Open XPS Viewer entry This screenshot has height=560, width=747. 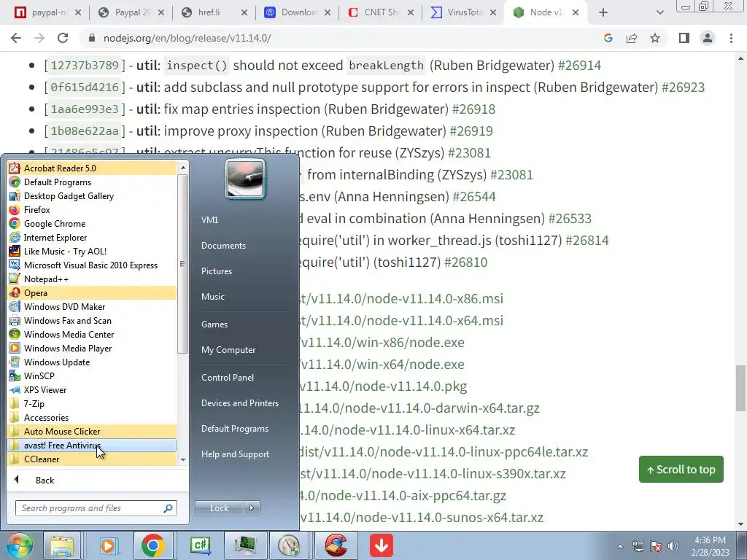pos(92,389)
